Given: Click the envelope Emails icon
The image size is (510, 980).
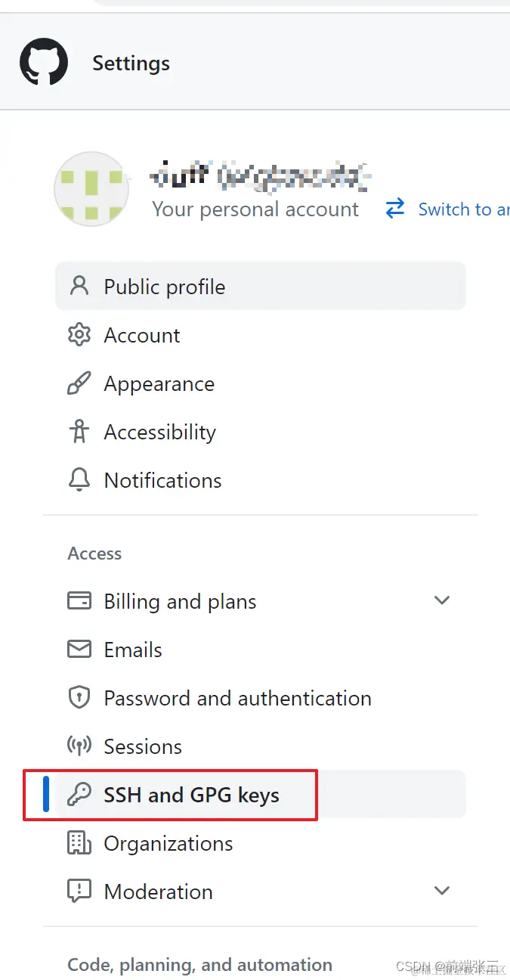Looking at the screenshot, I should (x=79, y=650).
